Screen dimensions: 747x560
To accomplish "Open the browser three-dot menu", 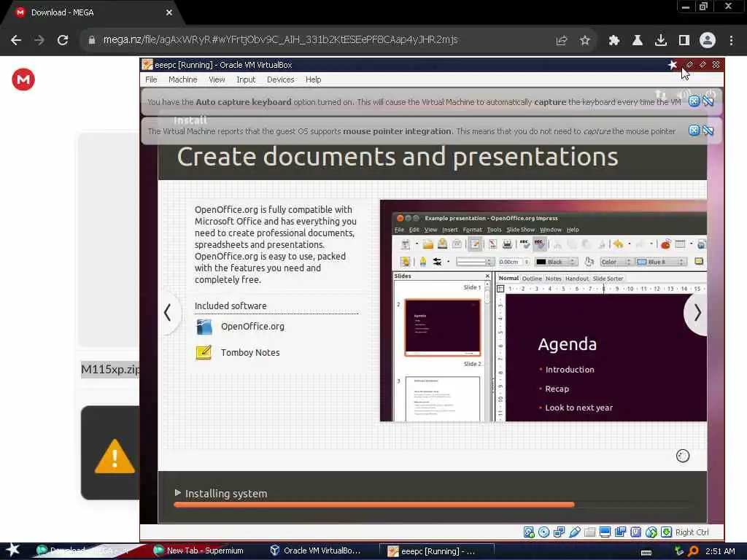I will point(731,41).
